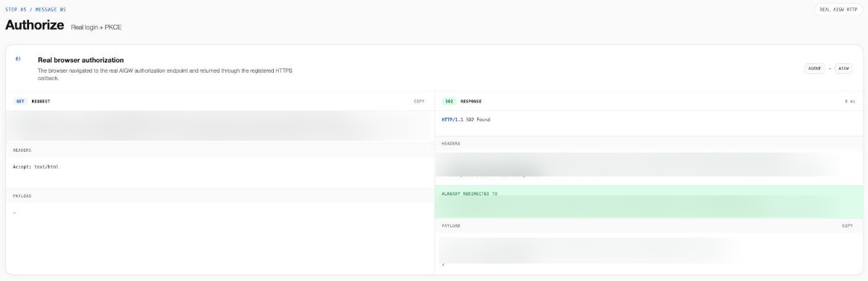
Task: Click the REQUEST panel label
Action: click(41, 101)
